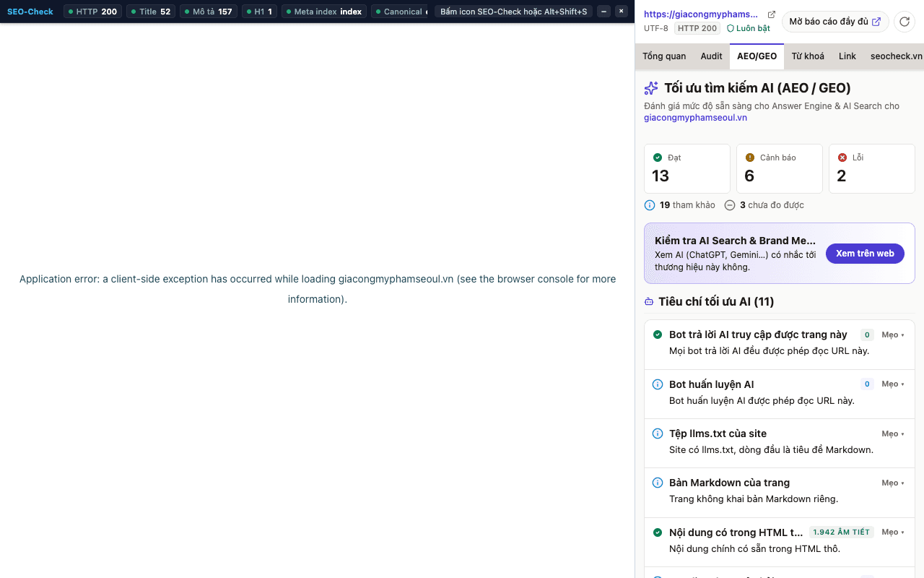Expand Mẹo for Bot huấn luyện AI row
Screen dimensions: 924x578
point(893,384)
